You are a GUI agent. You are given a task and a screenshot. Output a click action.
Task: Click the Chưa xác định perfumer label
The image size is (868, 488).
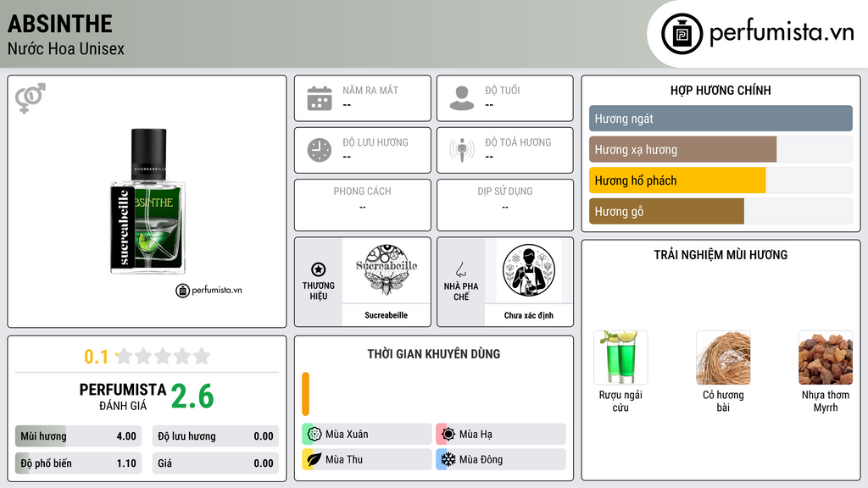(529, 315)
